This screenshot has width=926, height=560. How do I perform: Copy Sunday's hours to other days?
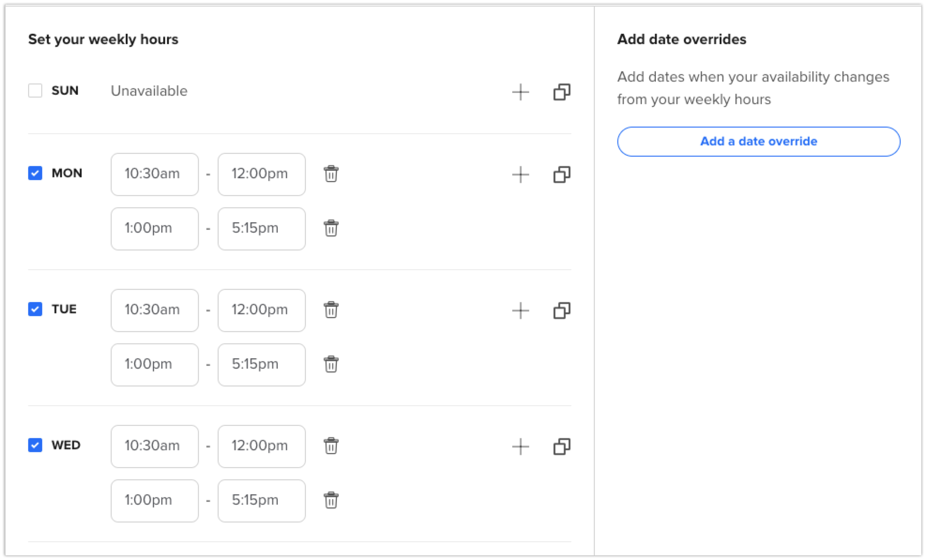click(562, 92)
